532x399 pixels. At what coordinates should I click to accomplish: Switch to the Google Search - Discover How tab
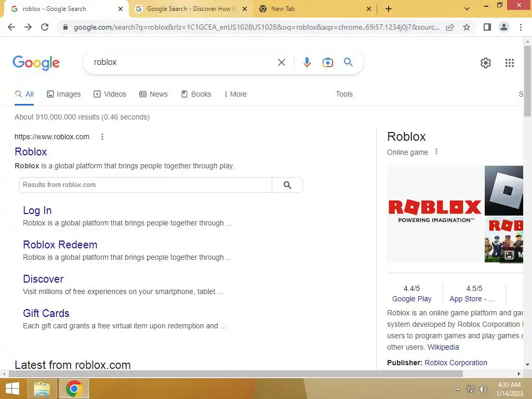pyautogui.click(x=191, y=9)
